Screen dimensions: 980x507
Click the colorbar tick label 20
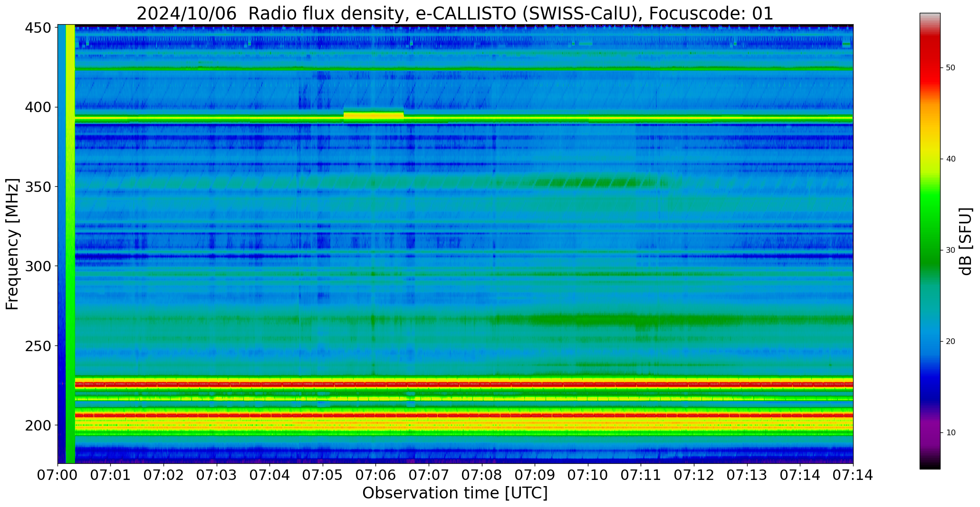click(x=951, y=342)
